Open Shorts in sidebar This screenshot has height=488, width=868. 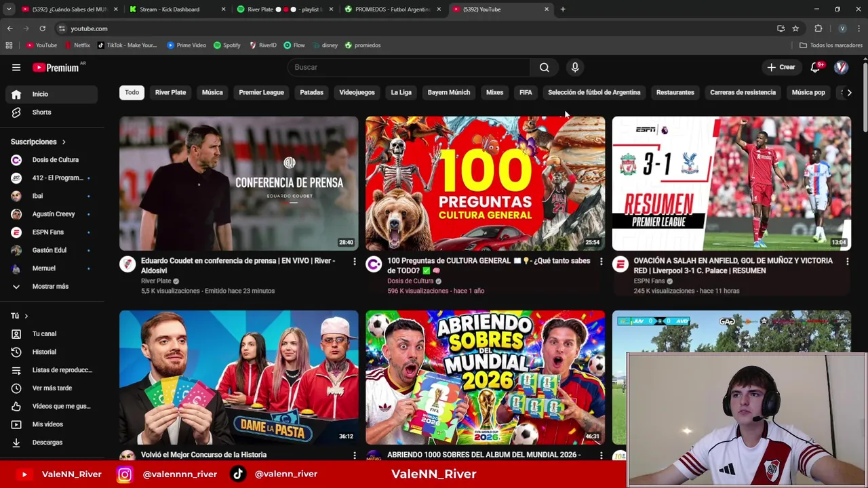click(x=52, y=112)
